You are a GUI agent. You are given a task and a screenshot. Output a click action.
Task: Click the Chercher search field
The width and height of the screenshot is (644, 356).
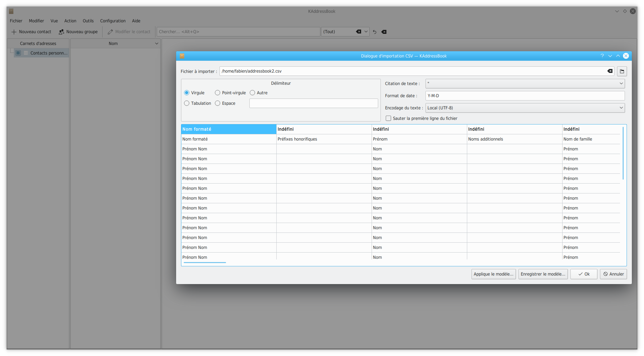pos(239,32)
